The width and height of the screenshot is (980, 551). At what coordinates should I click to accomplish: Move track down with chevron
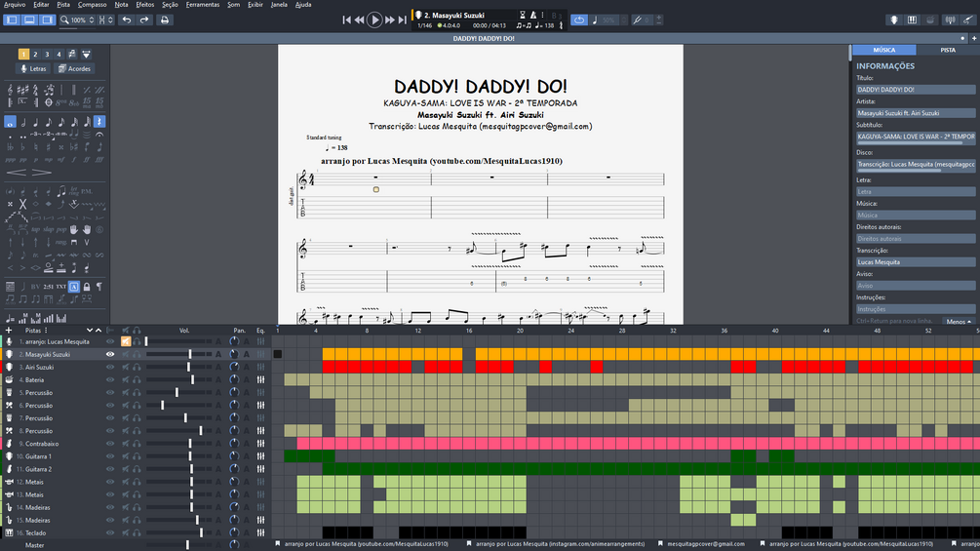click(x=90, y=331)
